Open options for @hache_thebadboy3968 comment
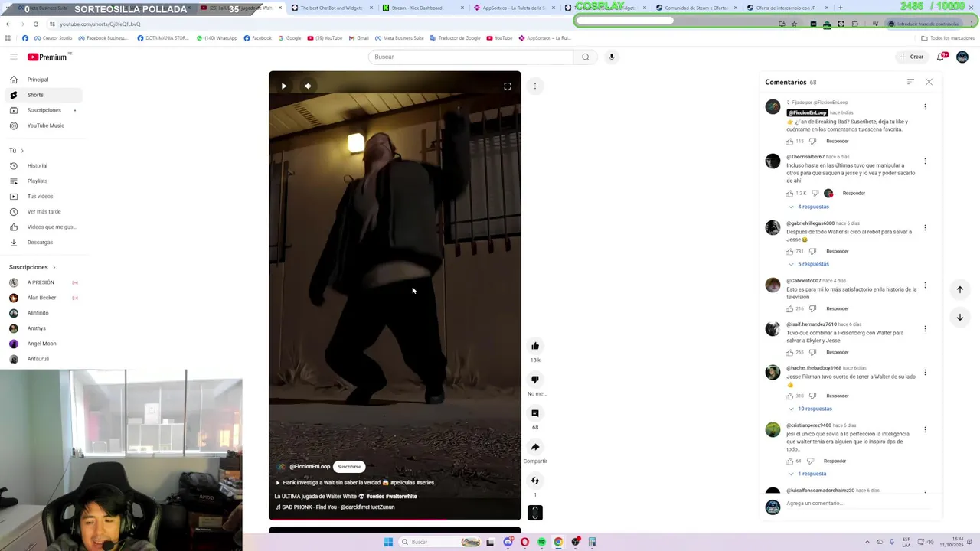 click(x=925, y=373)
